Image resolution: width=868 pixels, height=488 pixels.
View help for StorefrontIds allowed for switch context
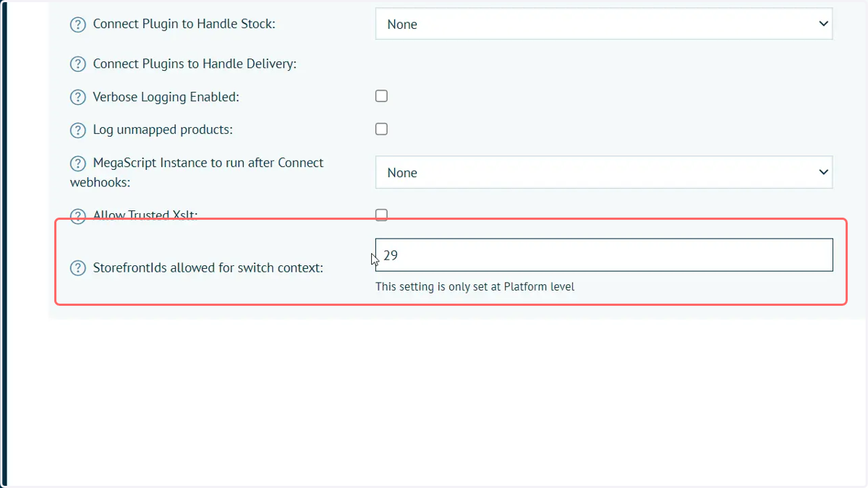[x=77, y=268]
